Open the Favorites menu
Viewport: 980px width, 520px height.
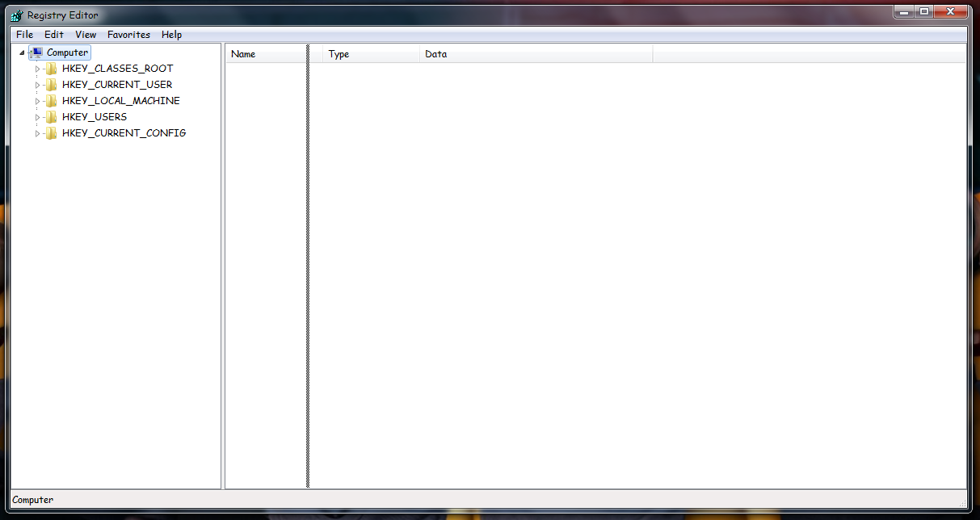128,35
